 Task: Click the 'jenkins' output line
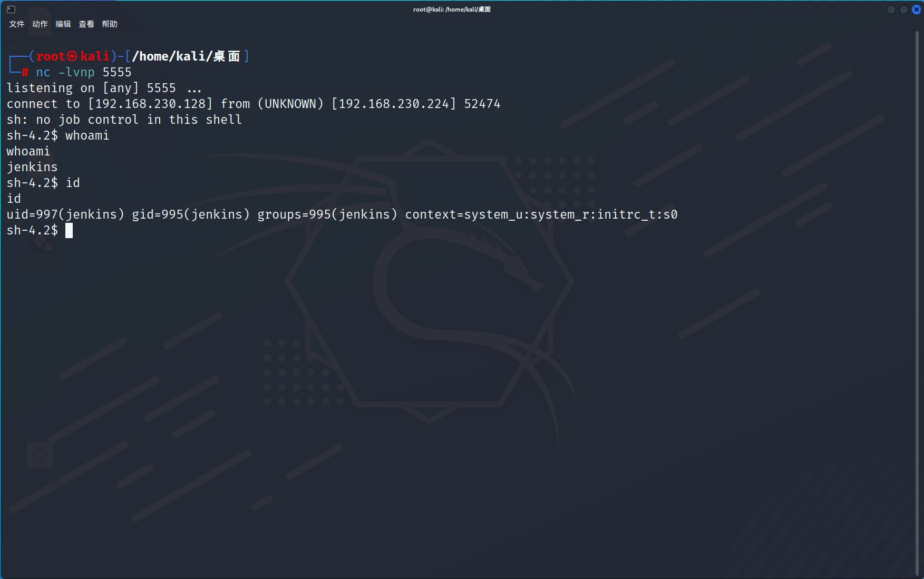32,167
